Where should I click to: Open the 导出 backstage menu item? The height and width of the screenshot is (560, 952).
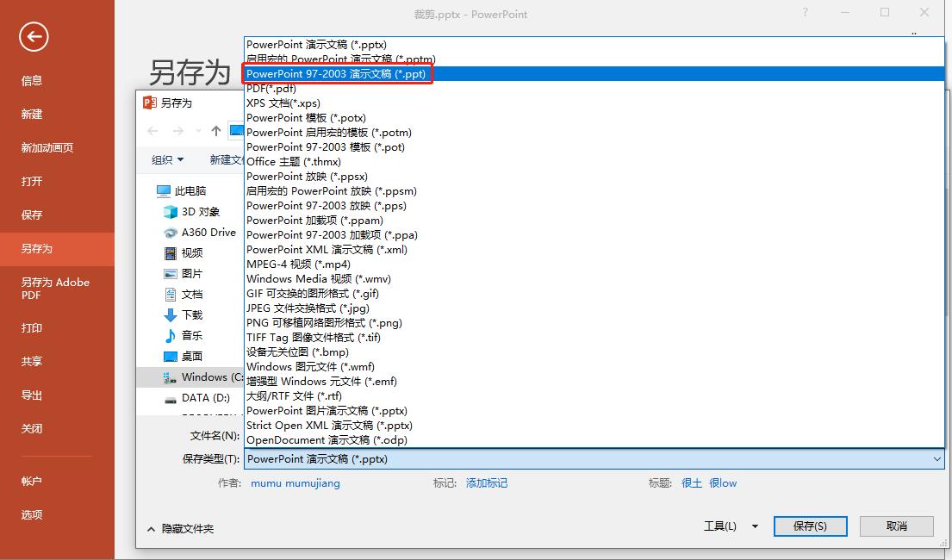32,395
